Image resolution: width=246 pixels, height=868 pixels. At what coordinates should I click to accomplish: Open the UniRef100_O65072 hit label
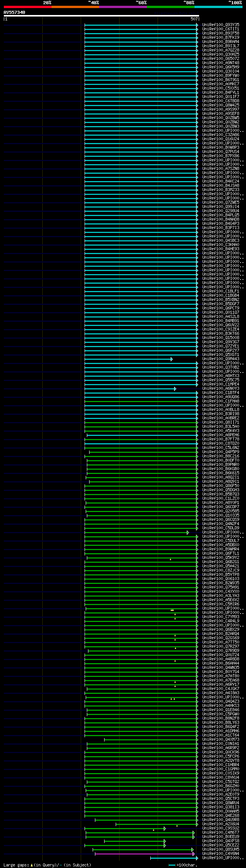[221, 59]
